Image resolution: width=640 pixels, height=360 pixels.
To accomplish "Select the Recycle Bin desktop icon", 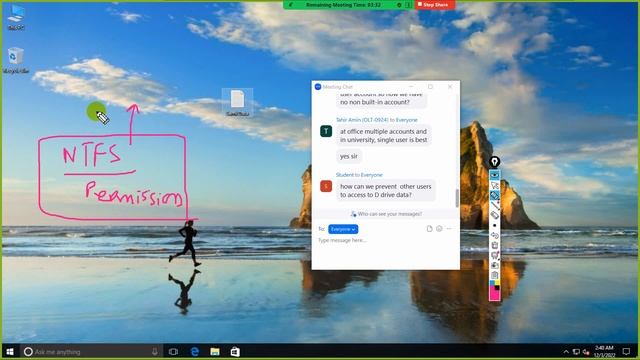I will tap(16, 60).
